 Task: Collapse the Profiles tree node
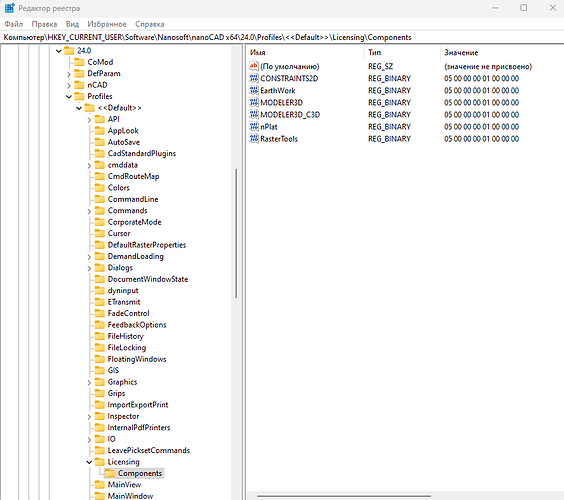click(69, 96)
